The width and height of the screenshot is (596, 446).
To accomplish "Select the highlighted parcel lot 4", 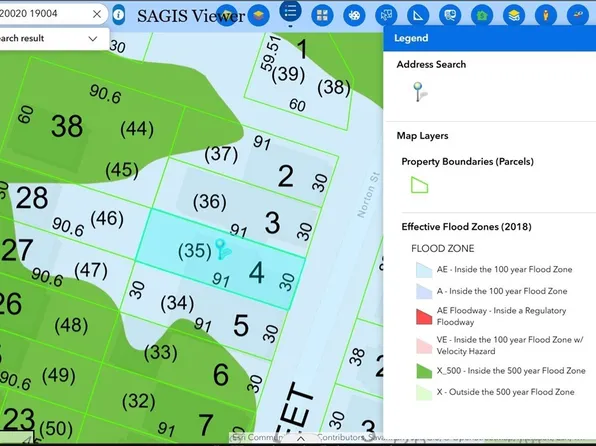I will (x=220, y=259).
